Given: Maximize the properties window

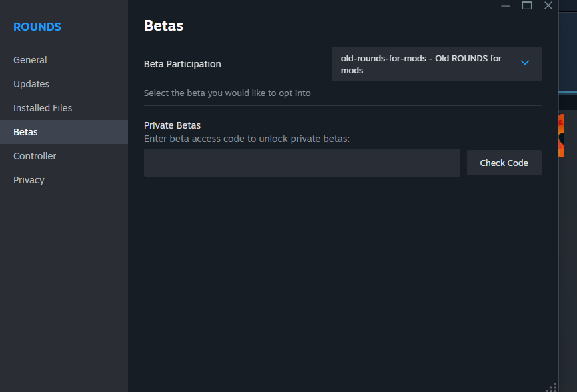Looking at the screenshot, I should 526,5.
